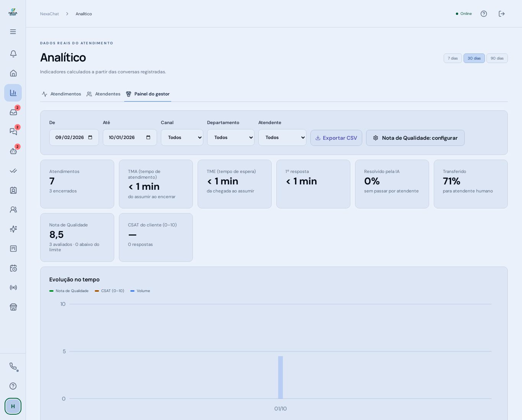Click the NexaChat logo
The image size is (522, 420).
click(x=13, y=12)
